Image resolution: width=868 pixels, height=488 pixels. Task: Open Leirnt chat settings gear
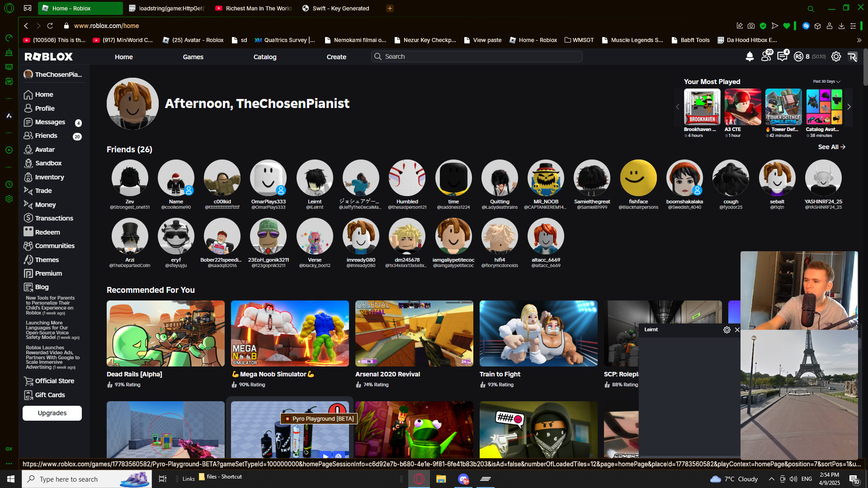[x=727, y=330]
